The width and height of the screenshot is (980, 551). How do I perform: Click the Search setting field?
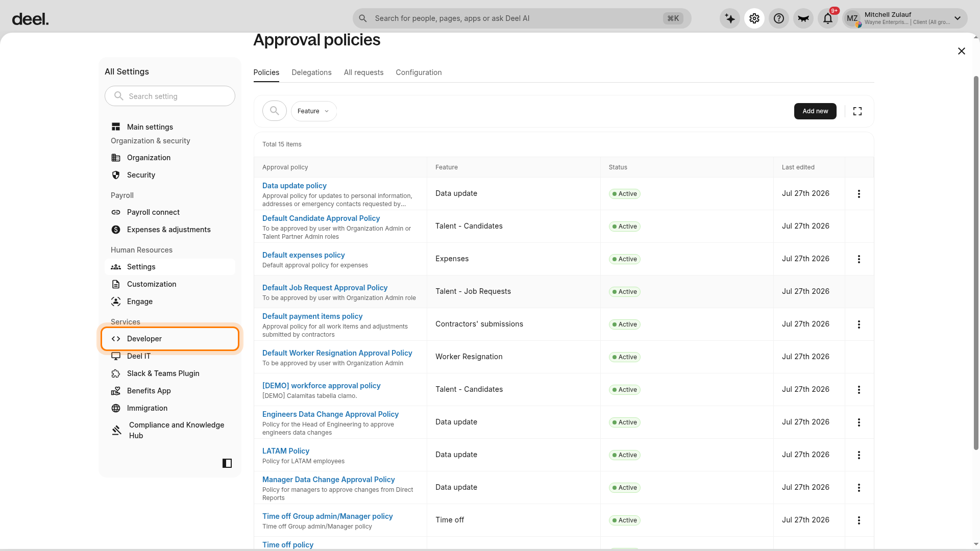tap(170, 96)
